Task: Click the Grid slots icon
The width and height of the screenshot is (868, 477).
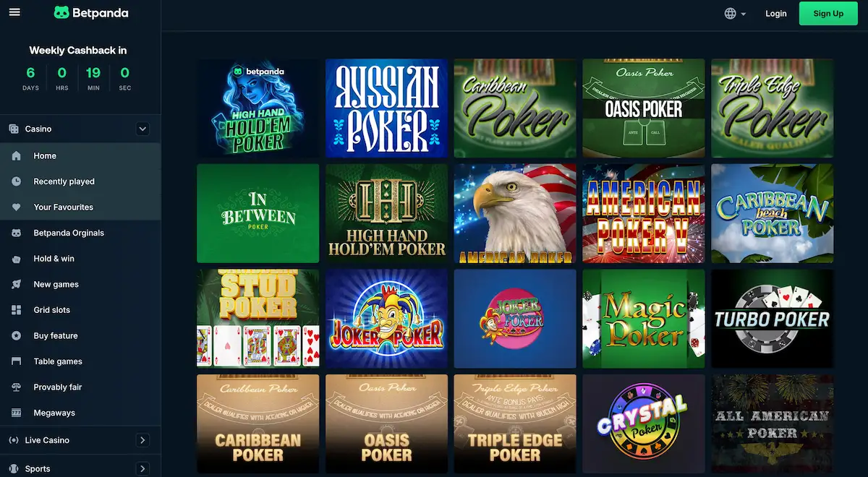Action: tap(17, 310)
